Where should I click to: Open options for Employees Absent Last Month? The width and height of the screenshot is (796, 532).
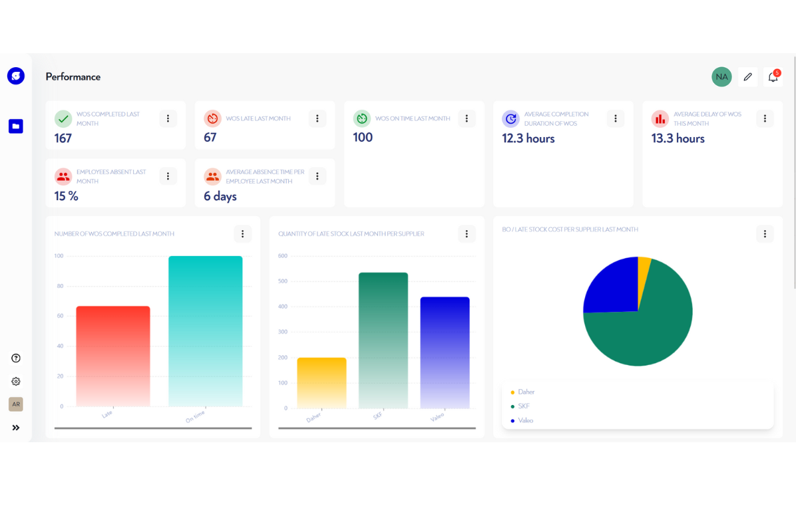(168, 176)
